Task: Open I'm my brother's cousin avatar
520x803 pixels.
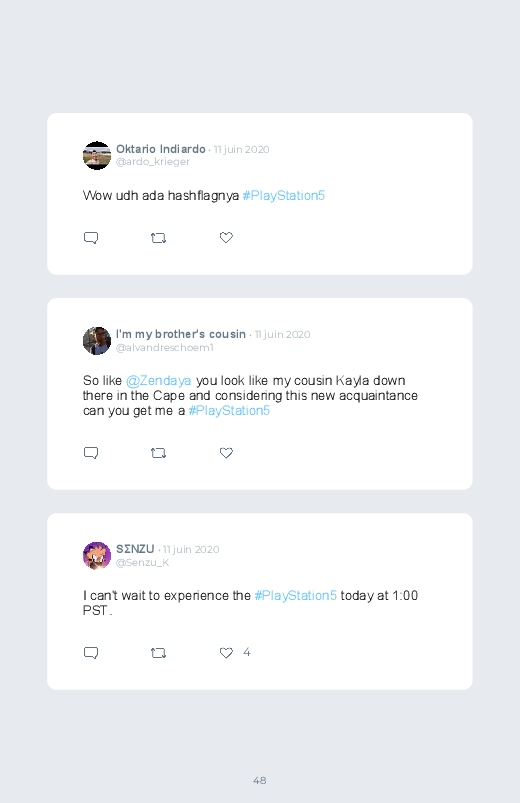Action: [x=97, y=341]
